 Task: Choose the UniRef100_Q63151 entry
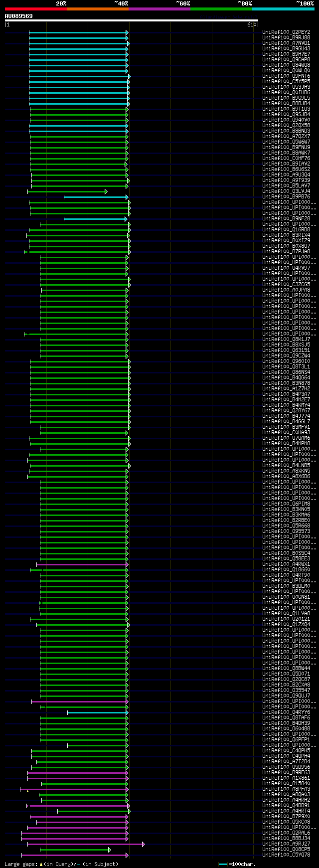(286, 350)
